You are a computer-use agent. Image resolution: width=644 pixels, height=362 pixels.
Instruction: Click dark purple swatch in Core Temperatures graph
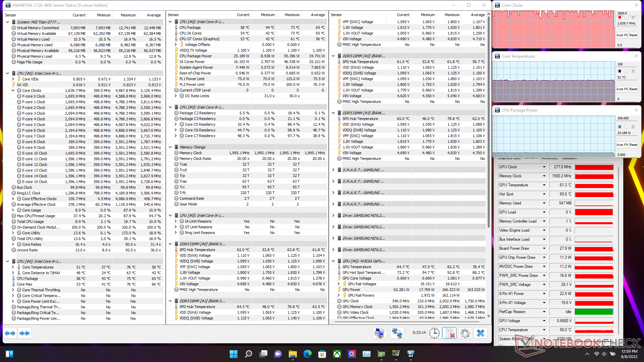[x=620, y=71]
